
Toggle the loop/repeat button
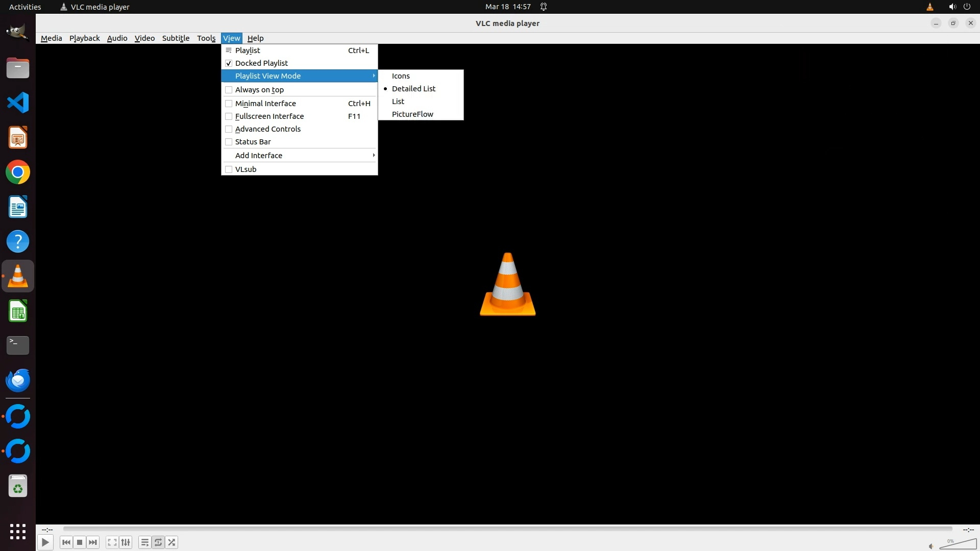158,542
